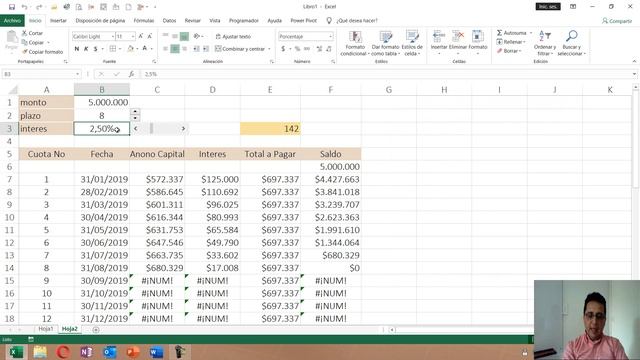Open PowerPoint from the taskbar

(133, 352)
